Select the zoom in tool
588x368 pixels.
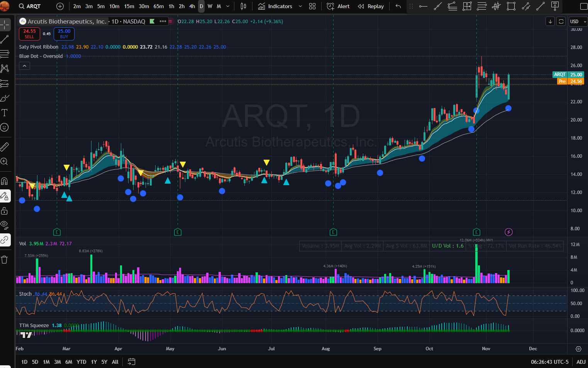click(5, 161)
